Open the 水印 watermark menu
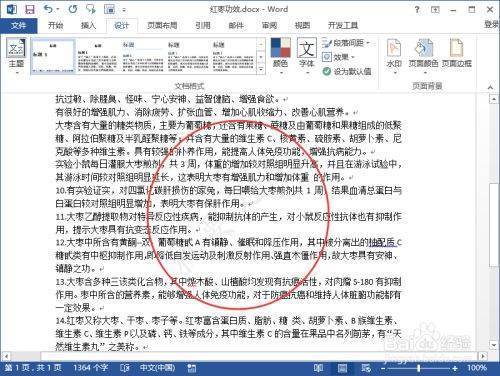 click(394, 55)
